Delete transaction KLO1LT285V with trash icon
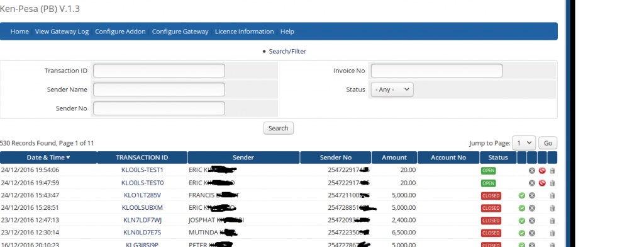Screen dimensions: 644x247 (x=552, y=196)
